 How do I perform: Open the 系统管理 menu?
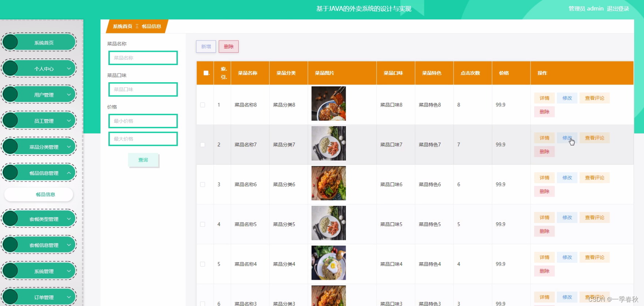[39, 271]
